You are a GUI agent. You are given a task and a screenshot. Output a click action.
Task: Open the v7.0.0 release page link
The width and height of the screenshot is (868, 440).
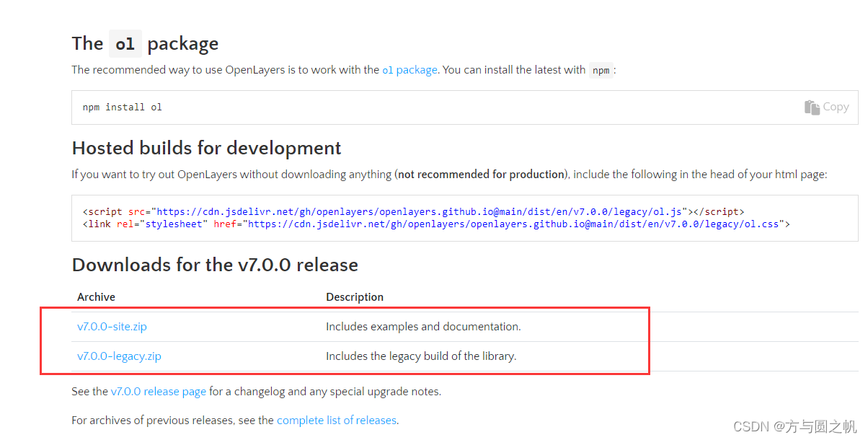tap(159, 391)
